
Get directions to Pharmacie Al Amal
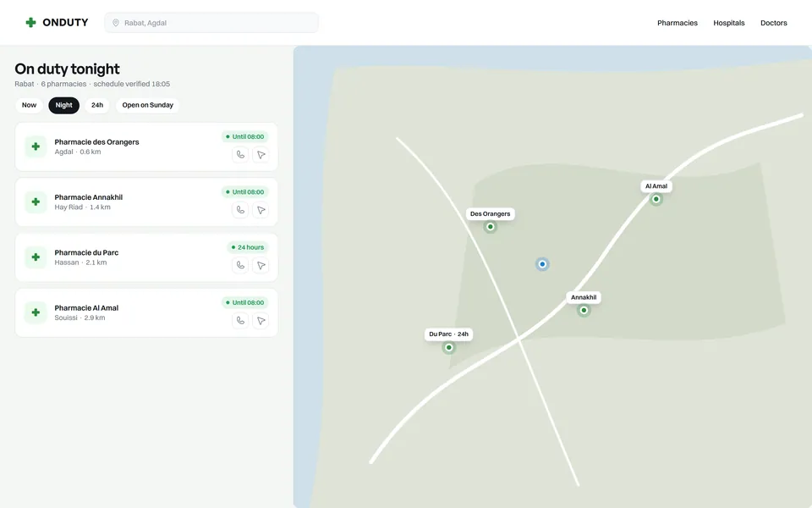pos(261,320)
